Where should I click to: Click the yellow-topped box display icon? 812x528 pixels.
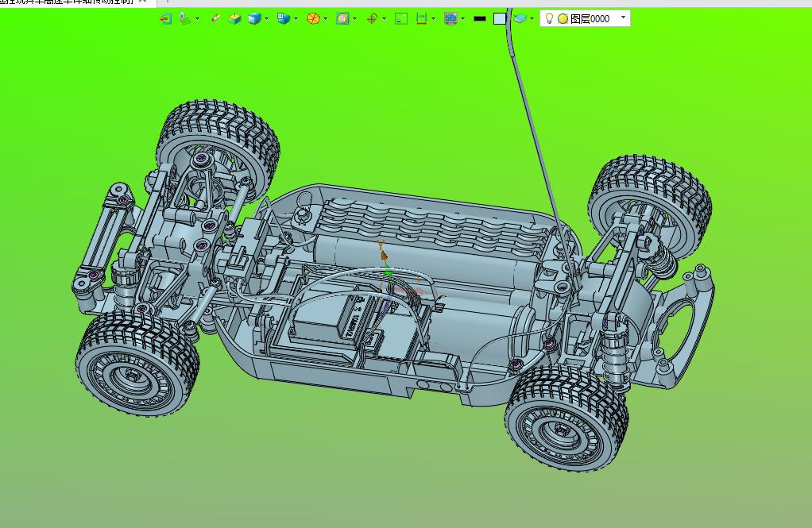tap(234, 18)
